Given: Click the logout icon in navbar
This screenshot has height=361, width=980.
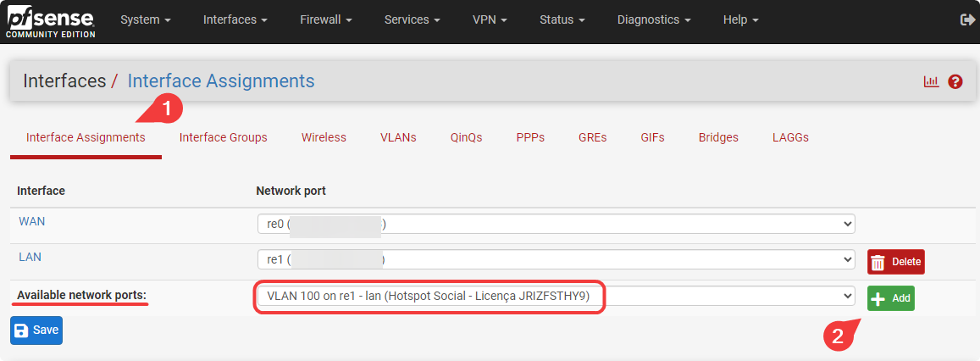Looking at the screenshot, I should coord(967,19).
